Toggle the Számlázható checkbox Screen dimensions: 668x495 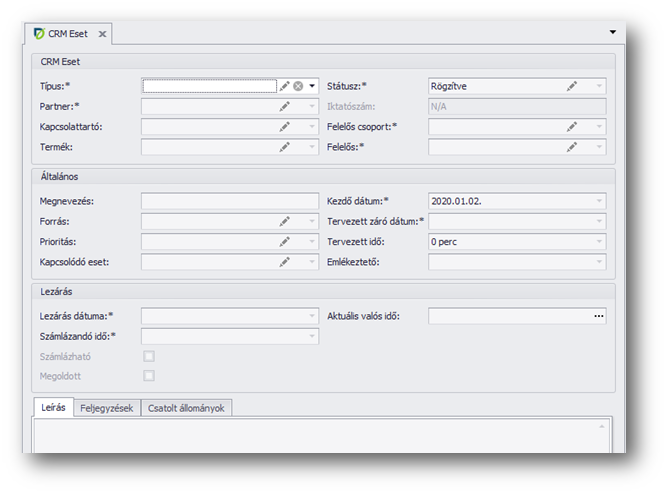[x=149, y=356]
